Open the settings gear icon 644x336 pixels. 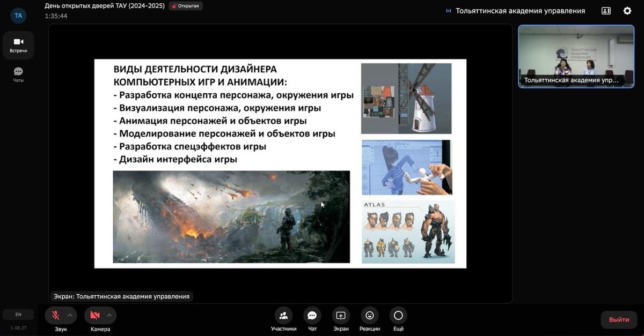[x=627, y=11]
